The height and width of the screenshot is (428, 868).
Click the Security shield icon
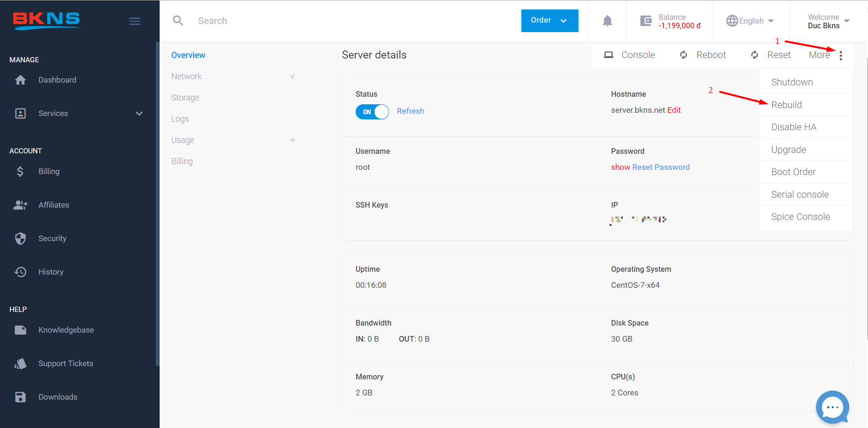pos(20,238)
